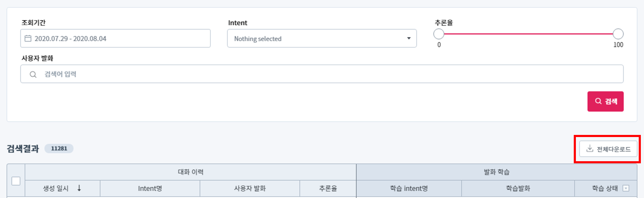Click the 11281 result count badge
Image resolution: width=644 pixels, height=198 pixels.
point(59,149)
